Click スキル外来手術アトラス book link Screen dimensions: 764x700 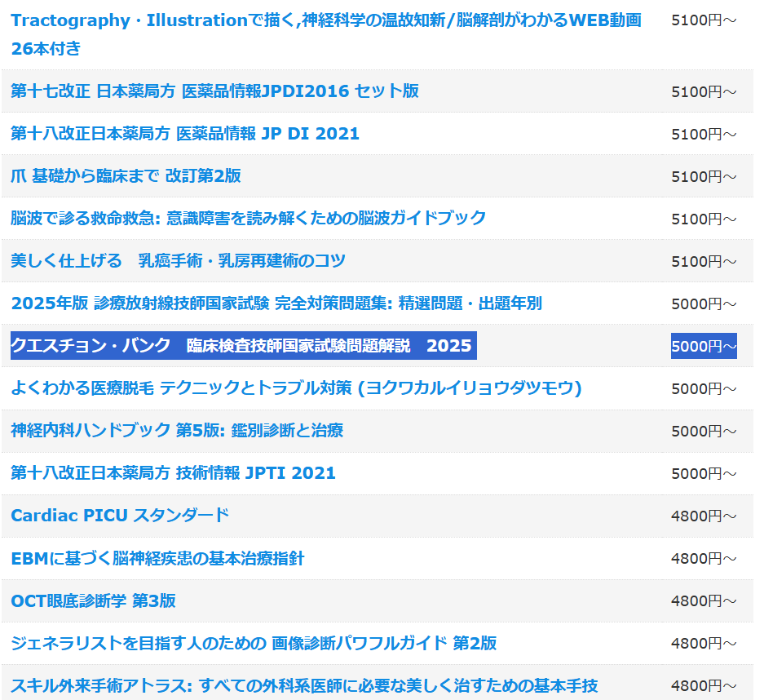(304, 685)
